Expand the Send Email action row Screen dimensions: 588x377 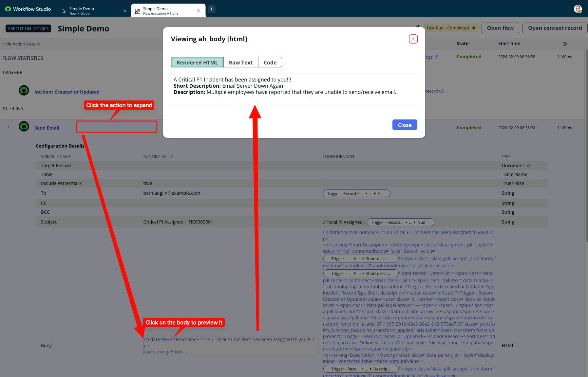47,128
